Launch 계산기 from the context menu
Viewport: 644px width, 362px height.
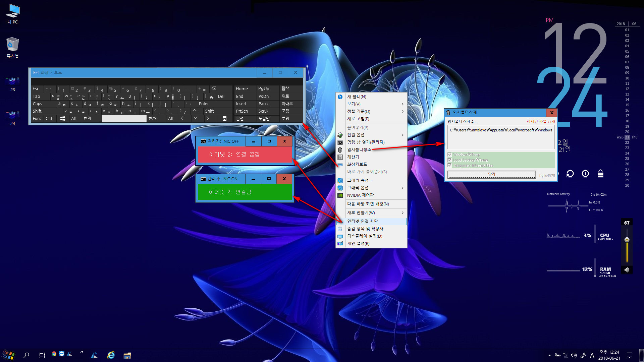pyautogui.click(x=371, y=157)
